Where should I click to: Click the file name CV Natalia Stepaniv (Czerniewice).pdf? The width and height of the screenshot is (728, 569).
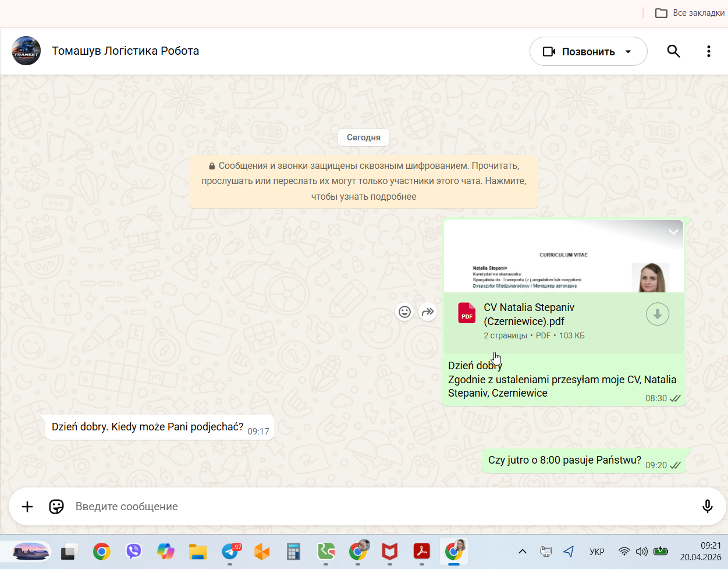click(529, 314)
